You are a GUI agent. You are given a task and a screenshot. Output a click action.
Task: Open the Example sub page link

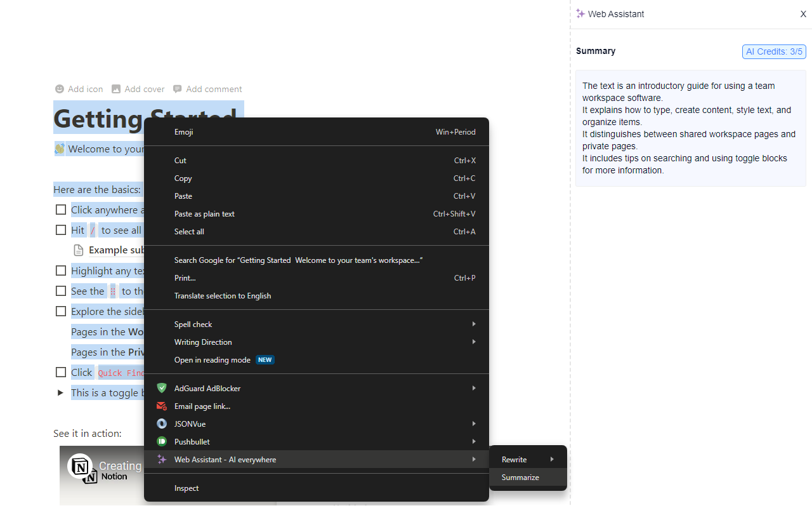point(117,250)
